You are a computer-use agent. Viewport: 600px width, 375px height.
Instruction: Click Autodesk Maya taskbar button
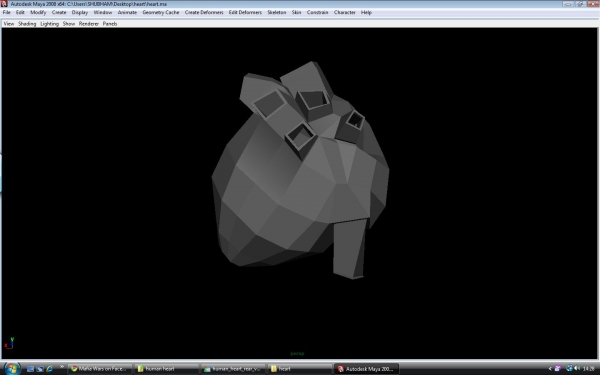click(x=367, y=369)
